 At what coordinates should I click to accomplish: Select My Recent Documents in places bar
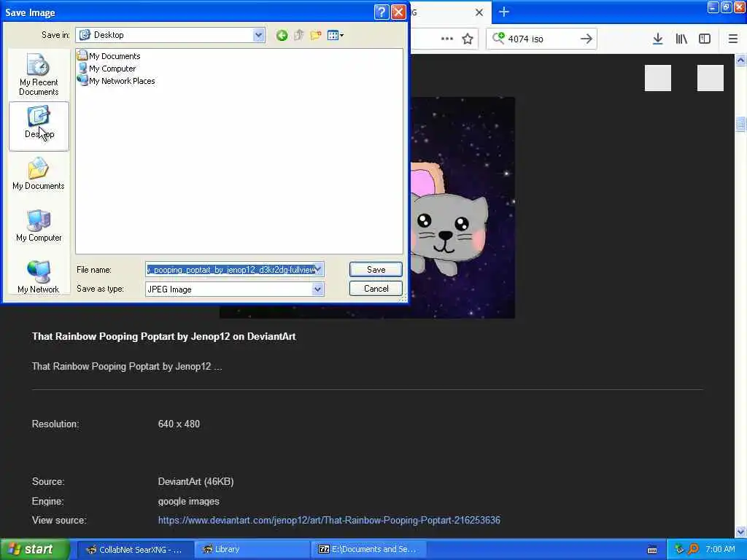(x=39, y=75)
